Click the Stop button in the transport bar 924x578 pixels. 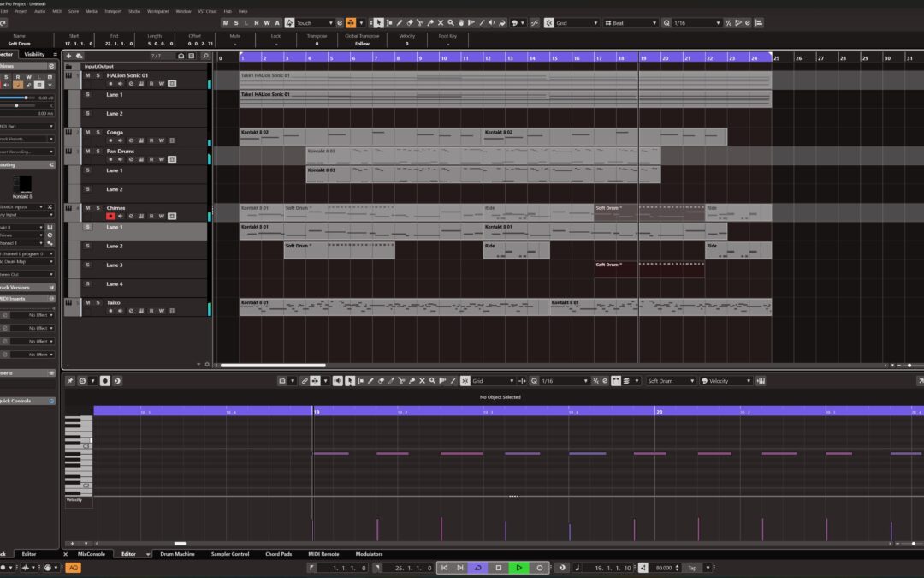(x=499, y=568)
